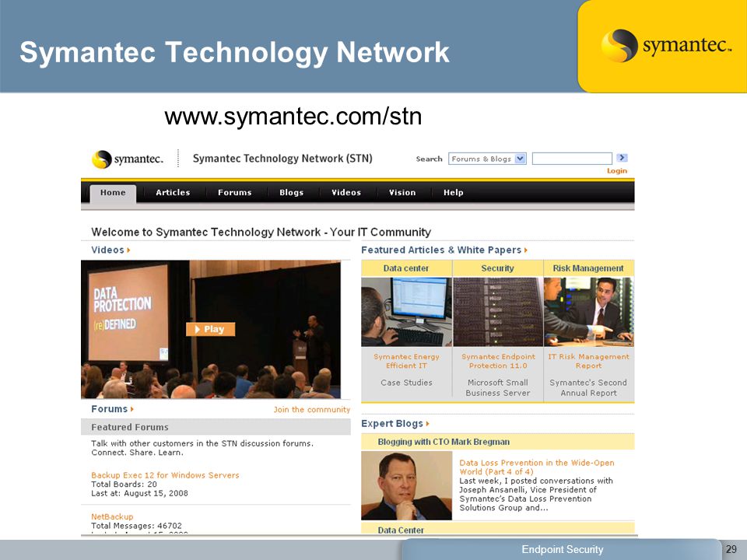747x560 pixels.
Task: Click Total Messages: 46702 text
Action: click(136, 526)
